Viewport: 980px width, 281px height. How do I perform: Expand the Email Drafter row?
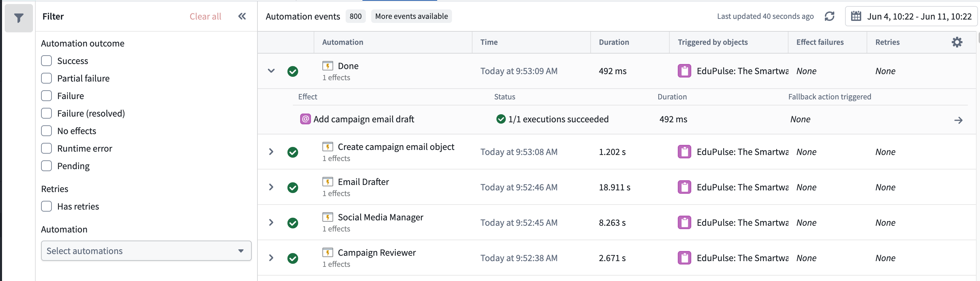pos(271,187)
